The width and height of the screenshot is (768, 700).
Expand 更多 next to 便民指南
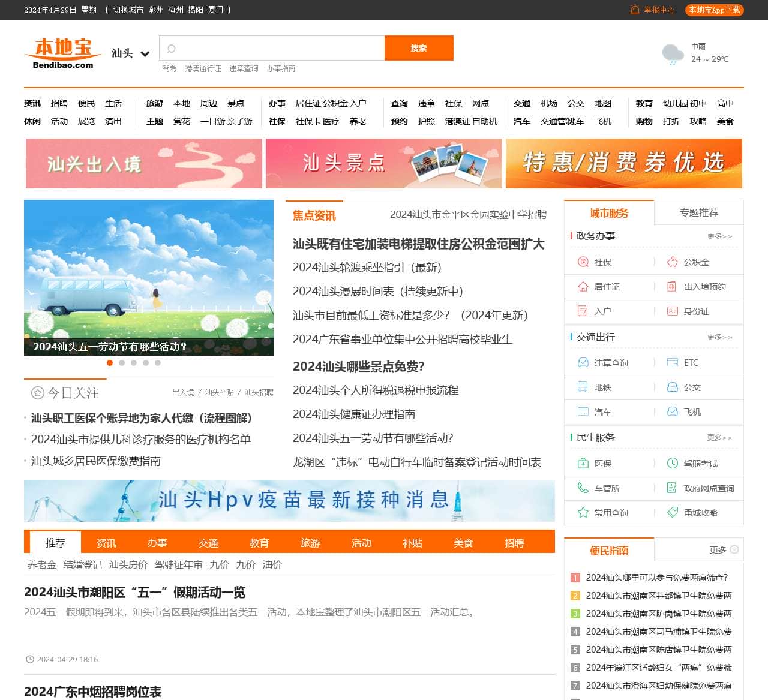point(724,549)
